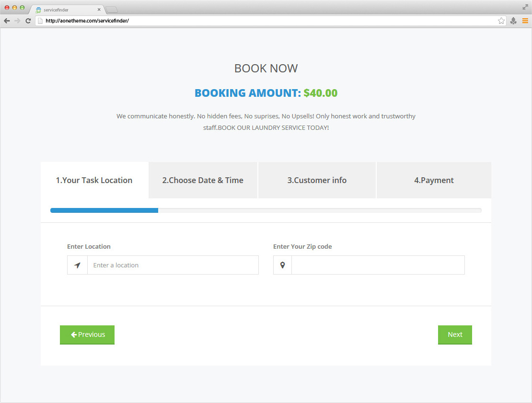
Task: Toggle fullscreen with top-right expand icon
Action: [525, 7]
